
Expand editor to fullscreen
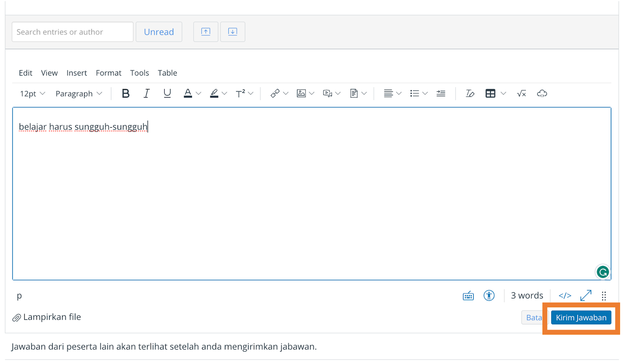(585, 295)
